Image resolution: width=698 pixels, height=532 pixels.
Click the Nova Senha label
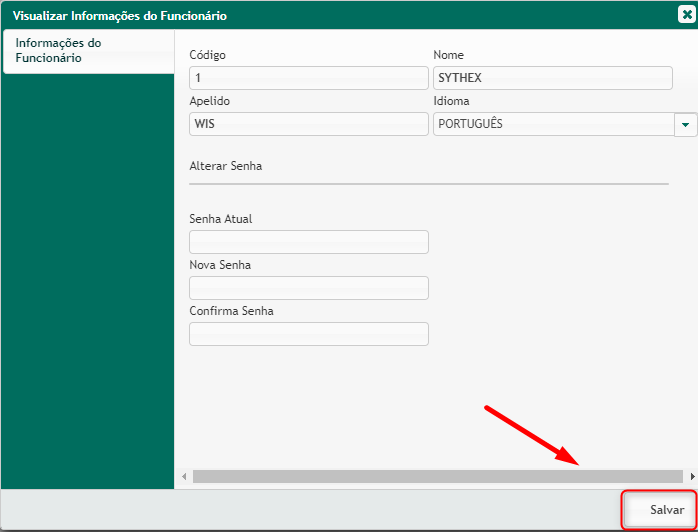coord(220,265)
